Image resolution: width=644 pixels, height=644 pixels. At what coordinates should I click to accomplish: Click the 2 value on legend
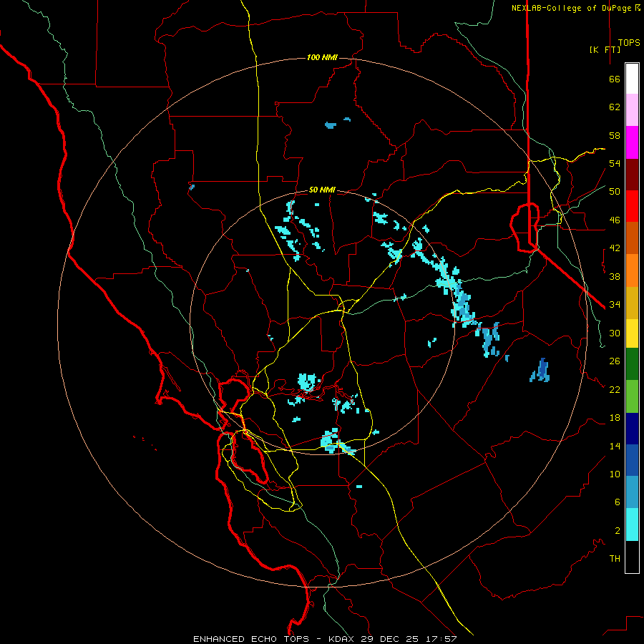618,531
